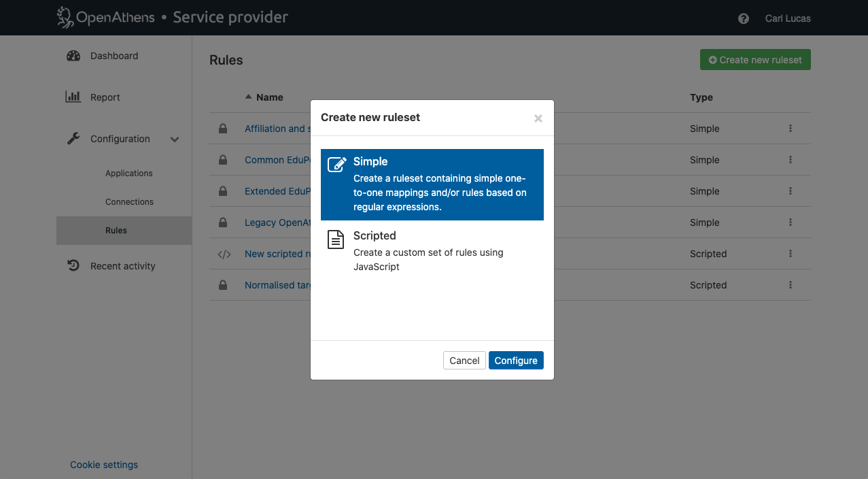Close the Create new ruleset dialog
Image resolution: width=868 pixels, height=479 pixels.
pos(538,118)
